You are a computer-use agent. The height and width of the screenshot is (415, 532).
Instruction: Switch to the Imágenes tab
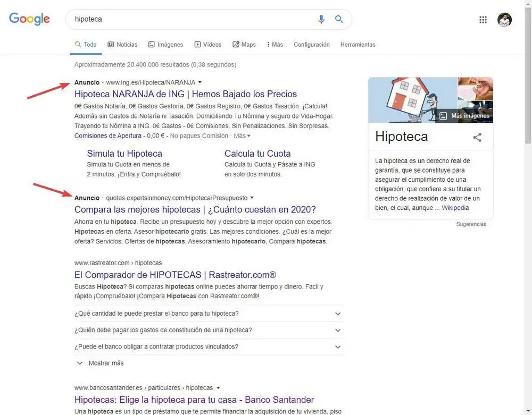click(x=165, y=45)
